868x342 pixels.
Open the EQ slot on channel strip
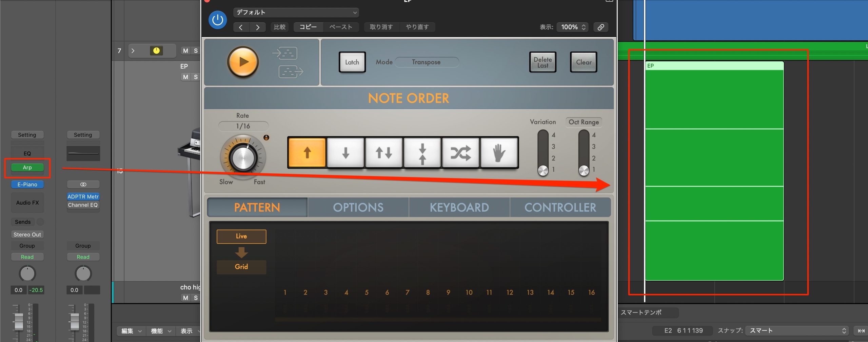(x=27, y=153)
